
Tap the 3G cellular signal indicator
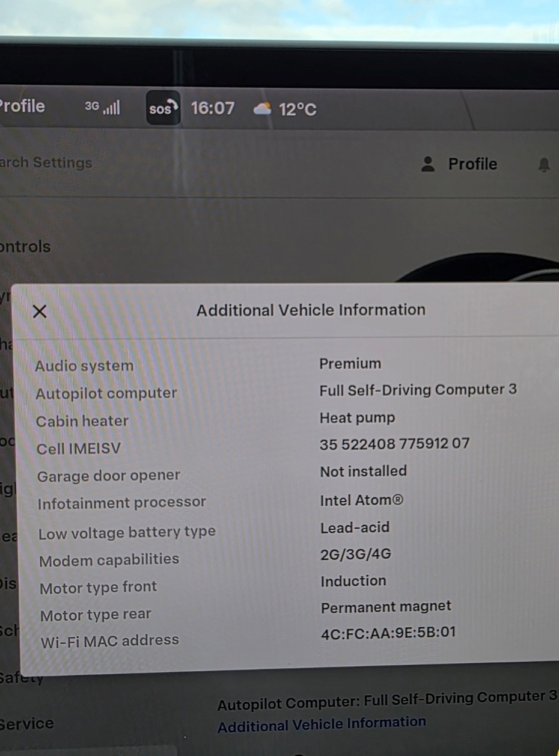pyautogui.click(x=103, y=107)
